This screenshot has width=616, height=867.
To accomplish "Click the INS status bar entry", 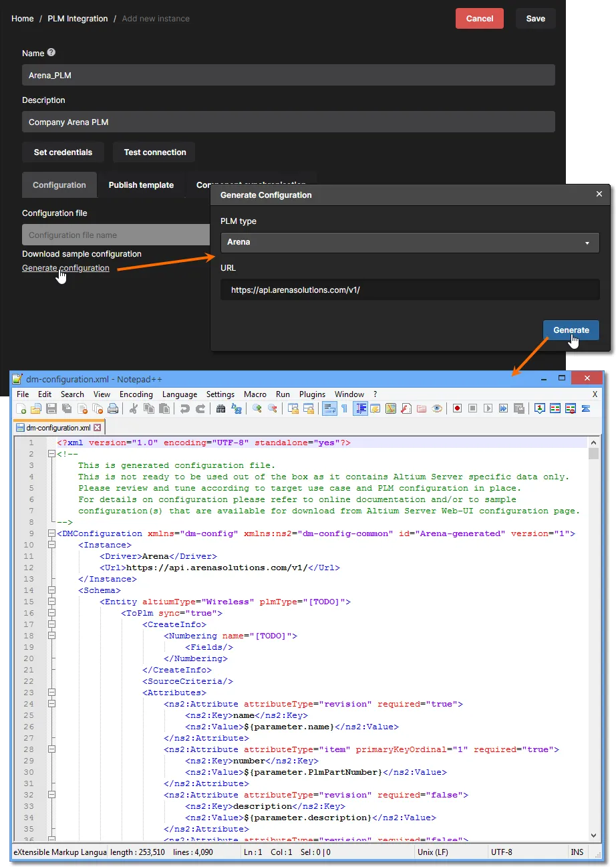I will click(576, 852).
